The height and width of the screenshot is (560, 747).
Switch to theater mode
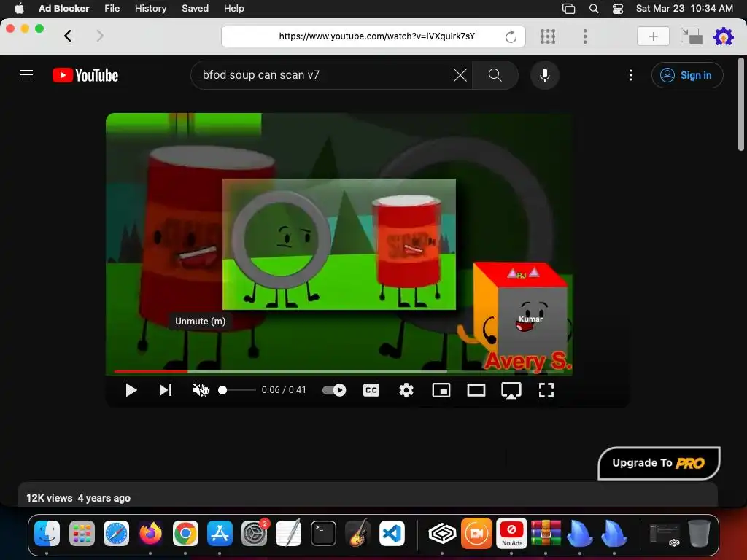pyautogui.click(x=476, y=391)
